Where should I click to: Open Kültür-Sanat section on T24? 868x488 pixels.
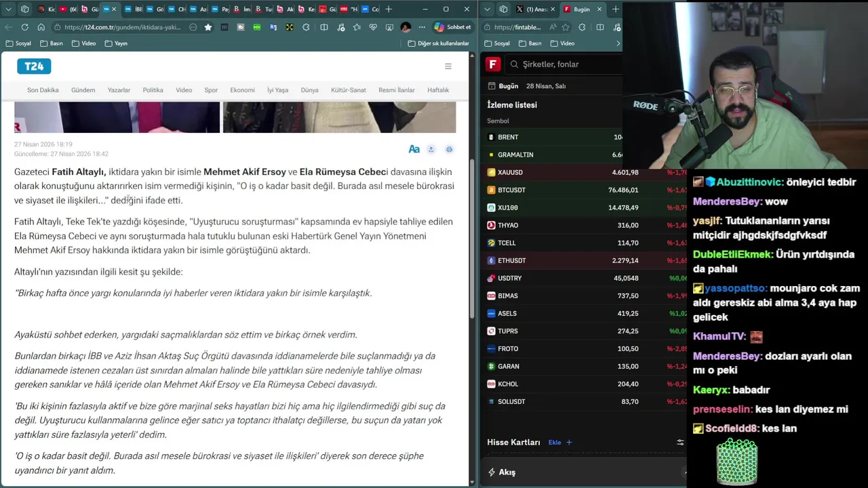pyautogui.click(x=349, y=90)
